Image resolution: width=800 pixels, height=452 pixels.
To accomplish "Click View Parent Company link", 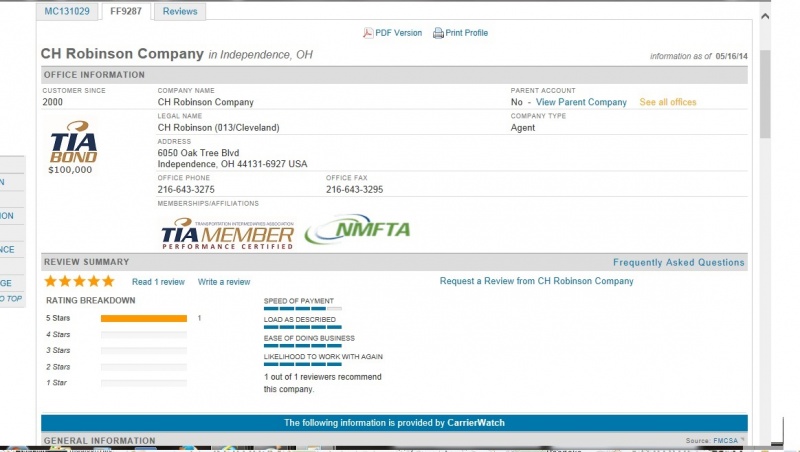I will 581,102.
